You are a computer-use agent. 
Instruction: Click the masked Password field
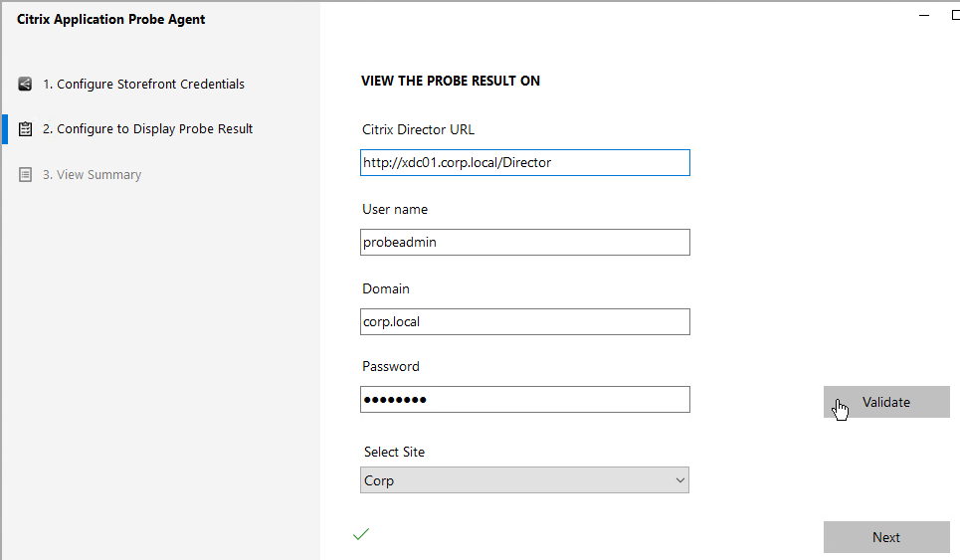524,400
